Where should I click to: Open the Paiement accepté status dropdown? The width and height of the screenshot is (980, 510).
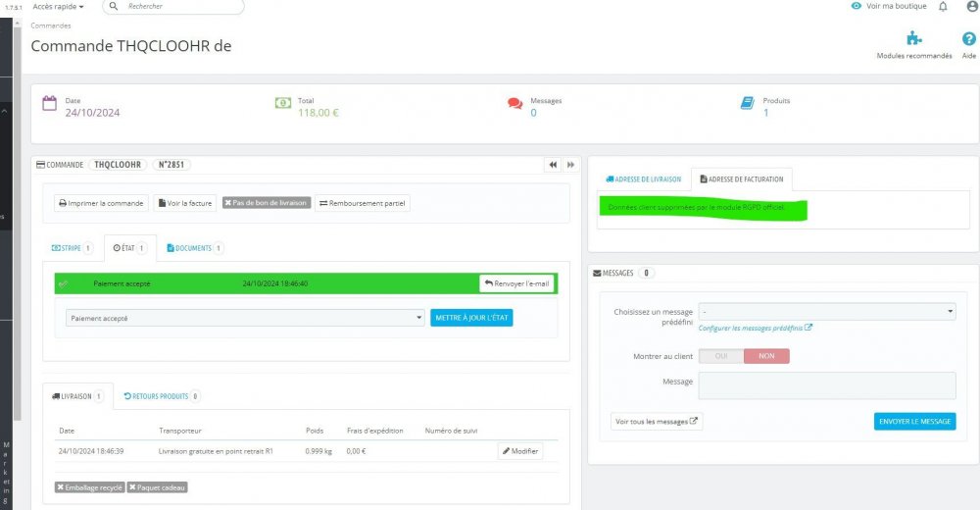245,318
